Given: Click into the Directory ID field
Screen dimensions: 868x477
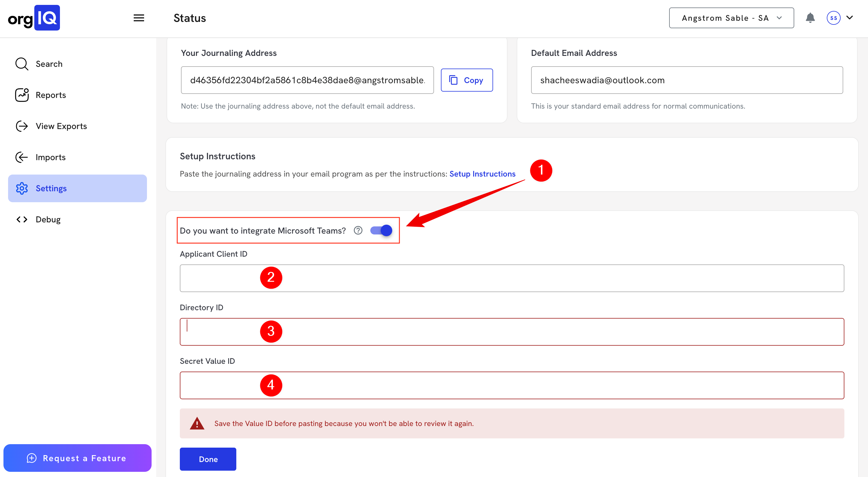Looking at the screenshot, I should pyautogui.click(x=512, y=332).
